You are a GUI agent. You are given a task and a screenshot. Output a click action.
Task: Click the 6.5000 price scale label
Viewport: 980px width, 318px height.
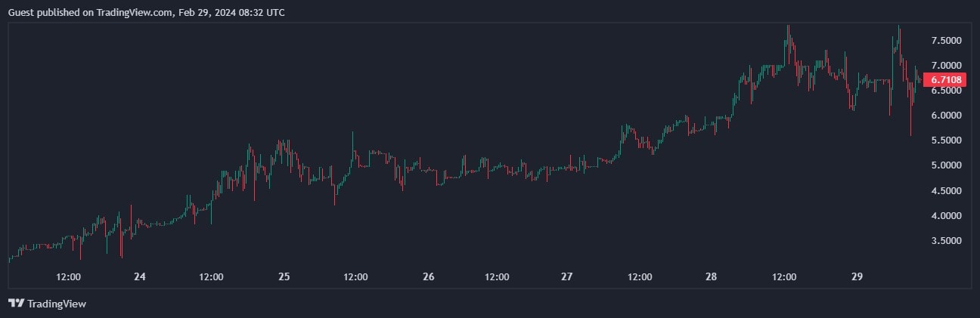[x=946, y=91]
